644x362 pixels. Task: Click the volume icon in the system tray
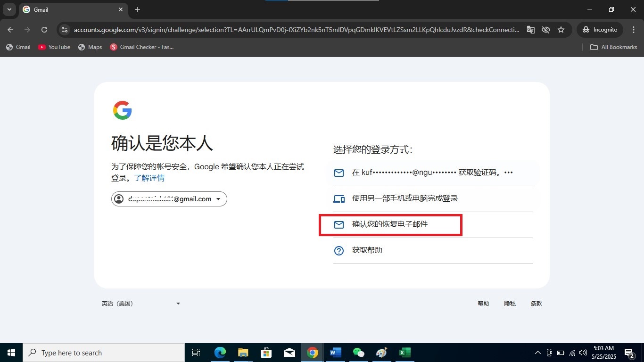click(582, 353)
